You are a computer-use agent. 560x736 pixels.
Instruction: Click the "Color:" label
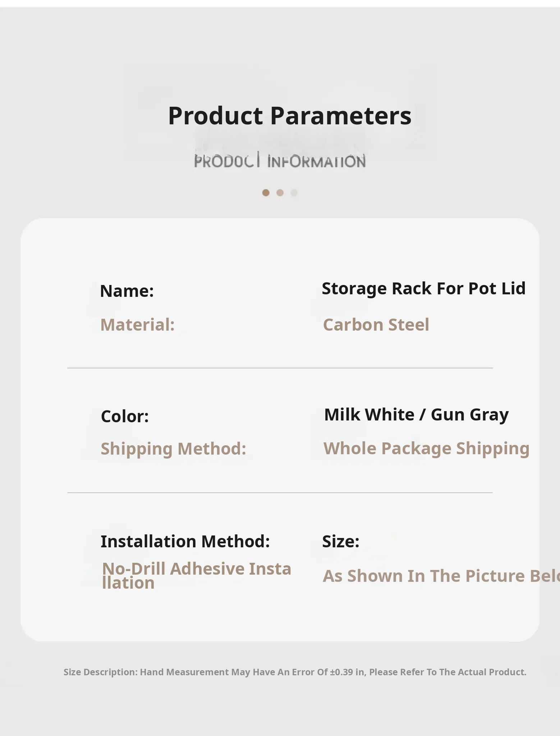click(125, 417)
